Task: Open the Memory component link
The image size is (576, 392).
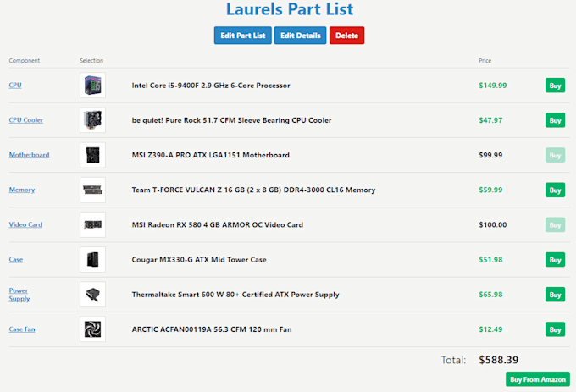Action: pos(22,190)
